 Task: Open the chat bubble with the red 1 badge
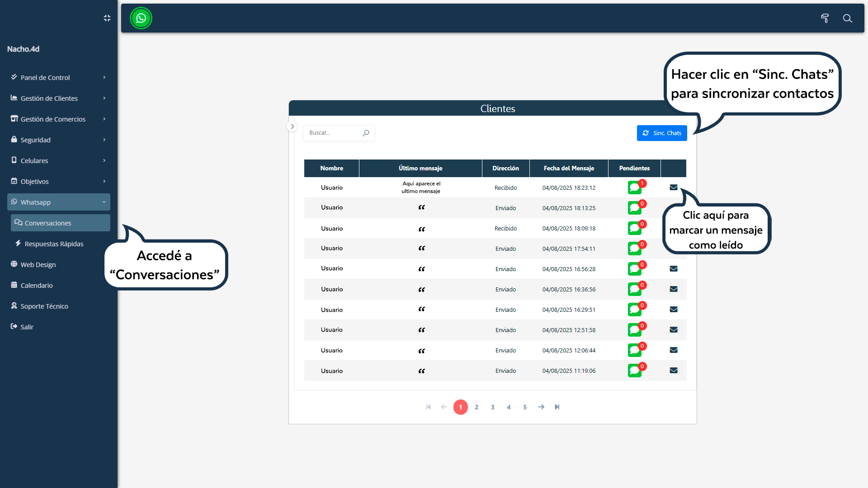coord(635,188)
